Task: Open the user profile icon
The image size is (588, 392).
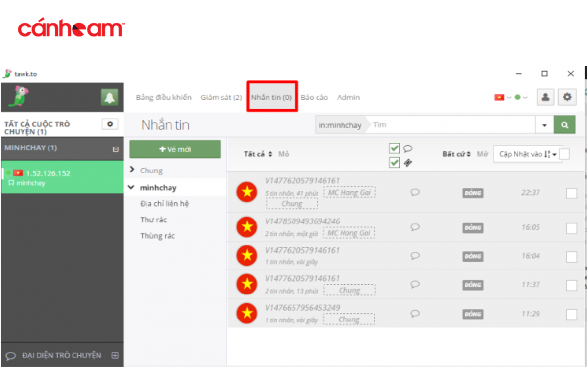Action: 545,97
